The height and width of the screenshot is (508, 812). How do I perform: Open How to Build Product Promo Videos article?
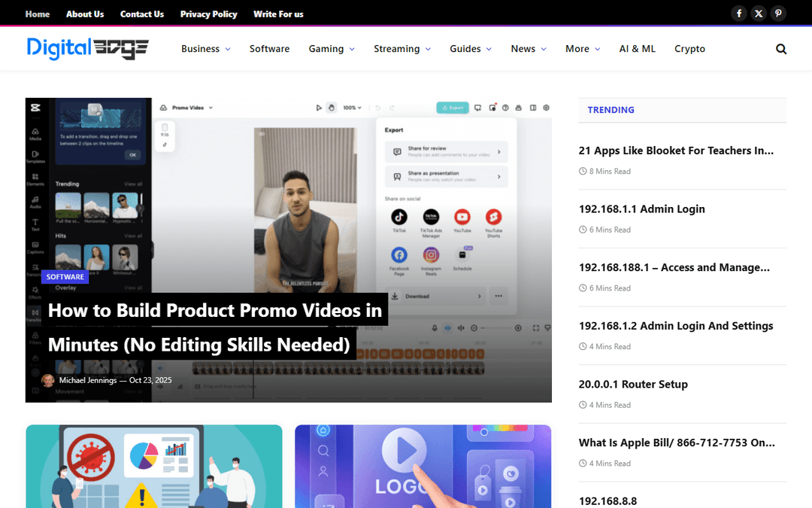(x=215, y=327)
